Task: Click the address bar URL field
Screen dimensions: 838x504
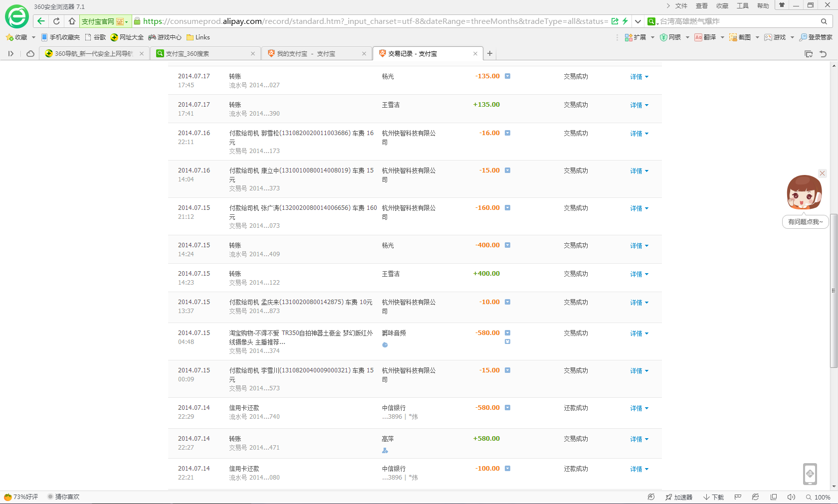Action: pyautogui.click(x=374, y=21)
